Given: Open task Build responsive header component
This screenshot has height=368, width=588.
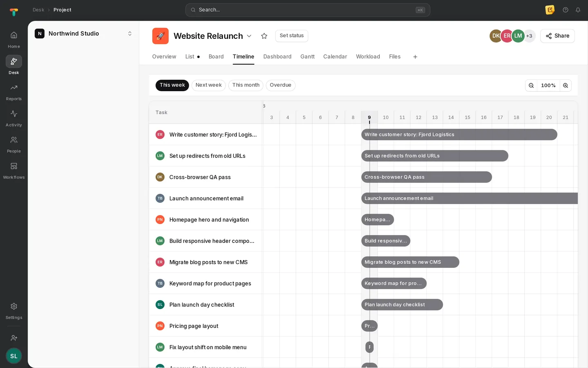Looking at the screenshot, I should [x=212, y=241].
